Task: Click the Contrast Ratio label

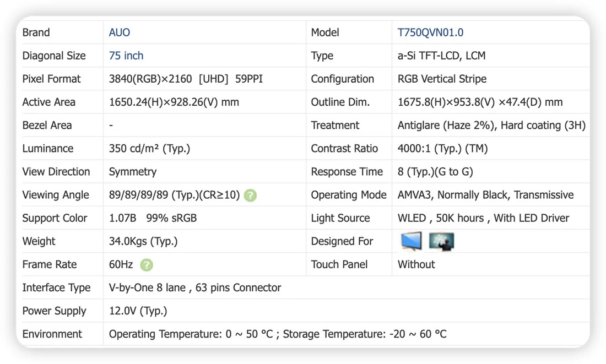Action: tap(344, 148)
